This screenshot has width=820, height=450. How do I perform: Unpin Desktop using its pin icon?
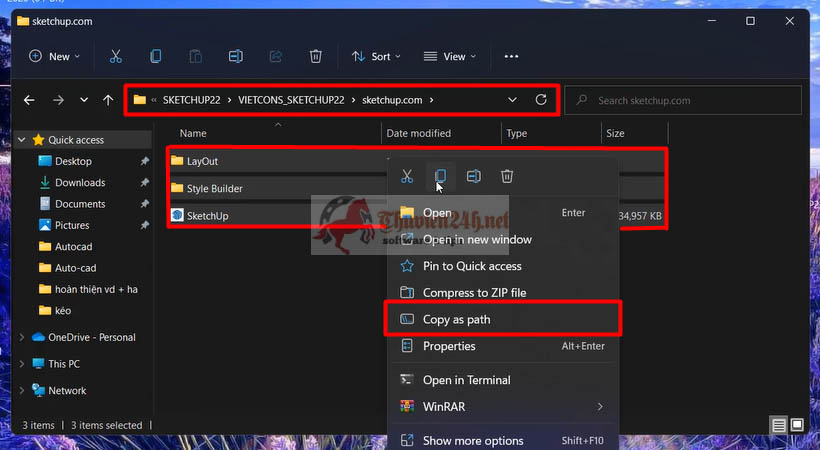tap(145, 161)
